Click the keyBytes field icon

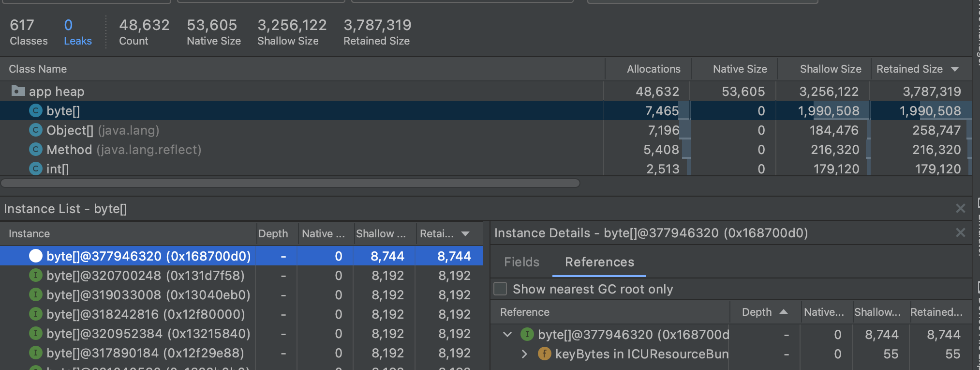click(544, 354)
